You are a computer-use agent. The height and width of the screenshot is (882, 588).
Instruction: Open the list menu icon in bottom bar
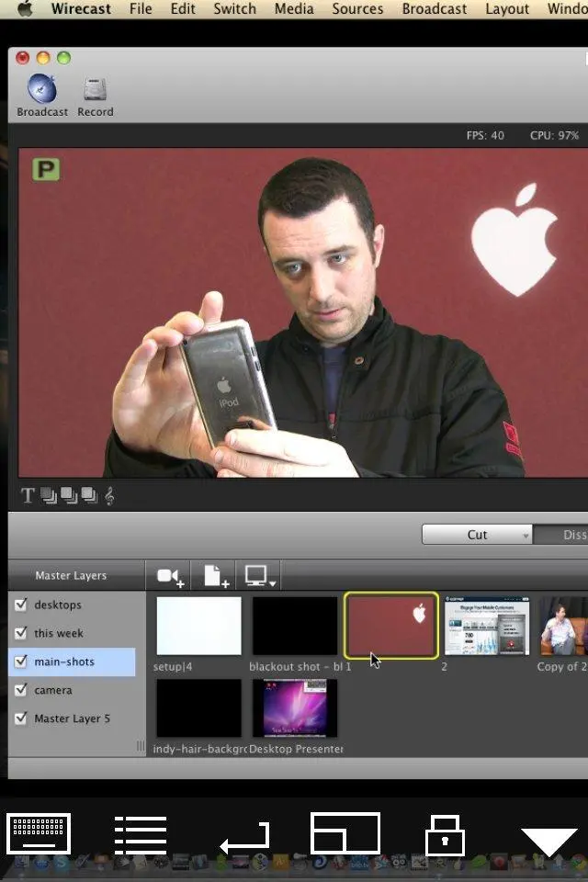point(141,835)
